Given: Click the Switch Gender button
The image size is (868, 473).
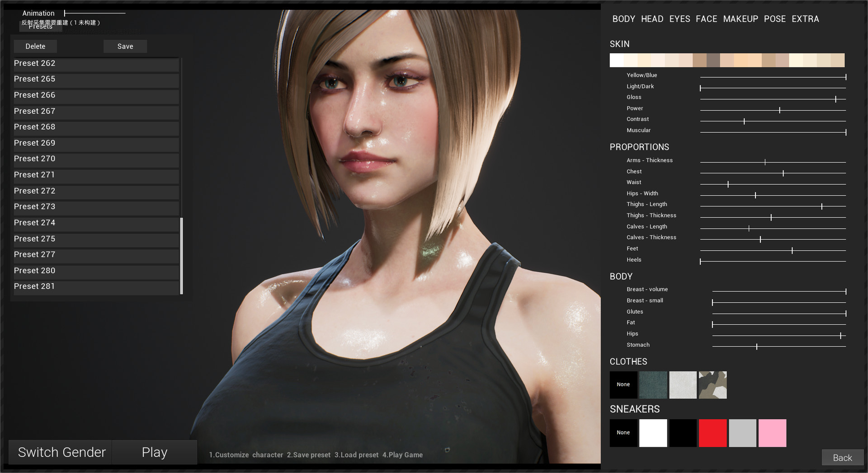Looking at the screenshot, I should (61, 452).
